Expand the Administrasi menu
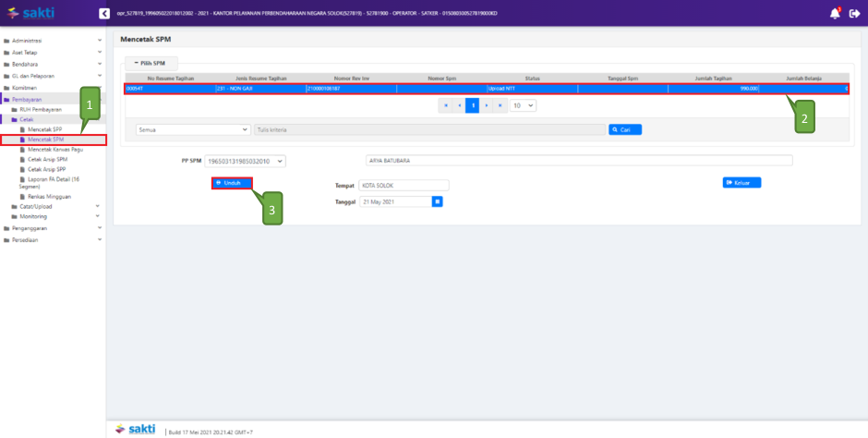 click(53, 43)
